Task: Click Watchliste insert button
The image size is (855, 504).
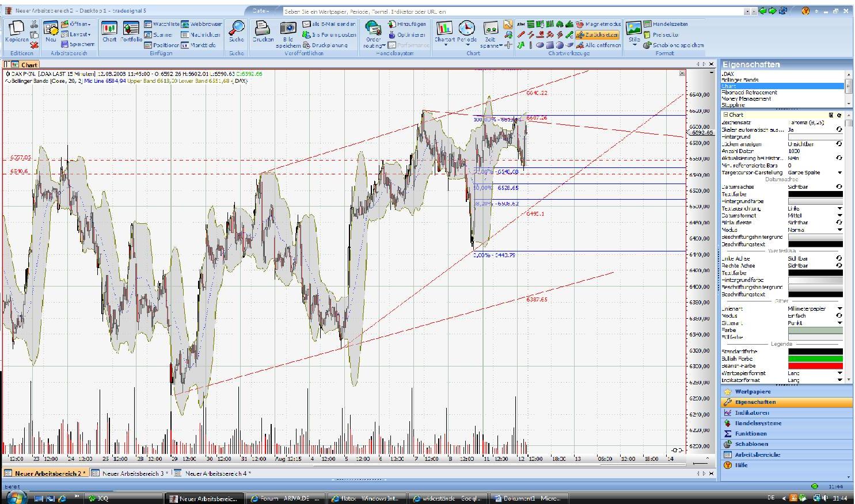Action: pyautogui.click(x=162, y=24)
